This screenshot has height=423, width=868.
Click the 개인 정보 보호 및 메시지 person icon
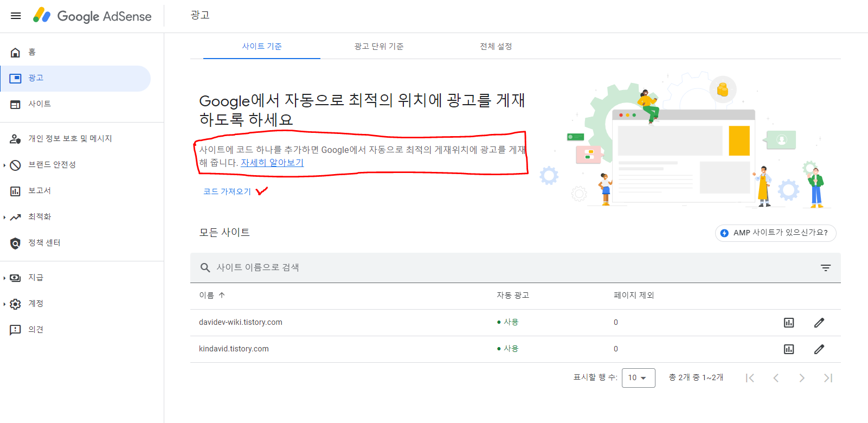pyautogui.click(x=15, y=139)
